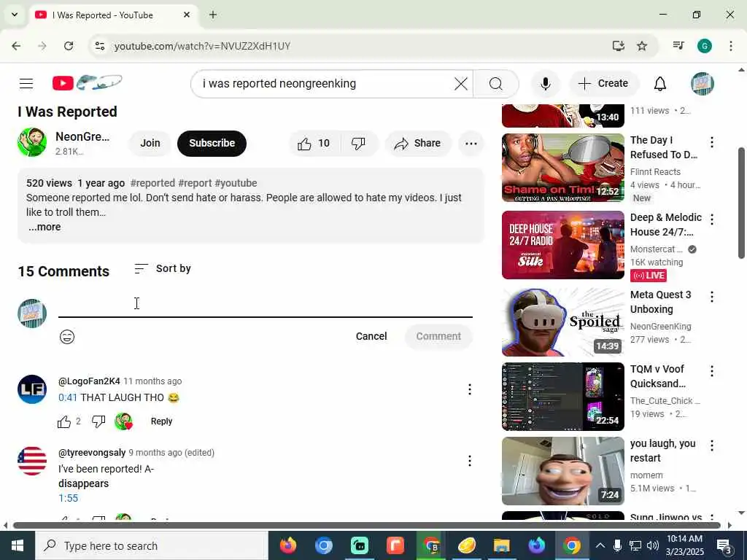Open the Deep House 24/7 Radio thumbnail

click(x=562, y=245)
